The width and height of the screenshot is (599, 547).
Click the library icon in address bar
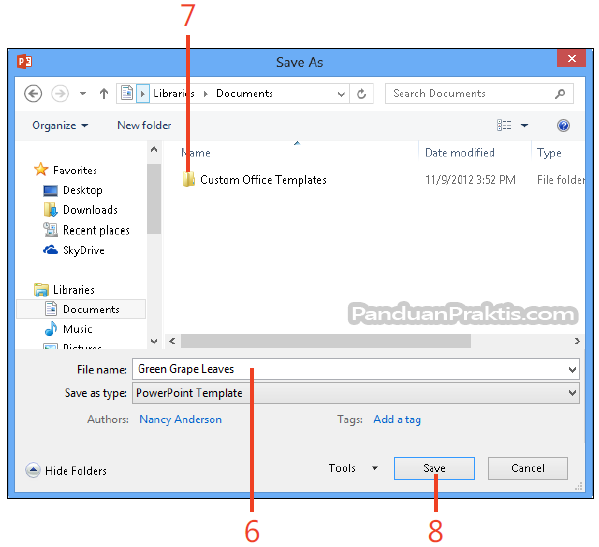[x=127, y=93]
